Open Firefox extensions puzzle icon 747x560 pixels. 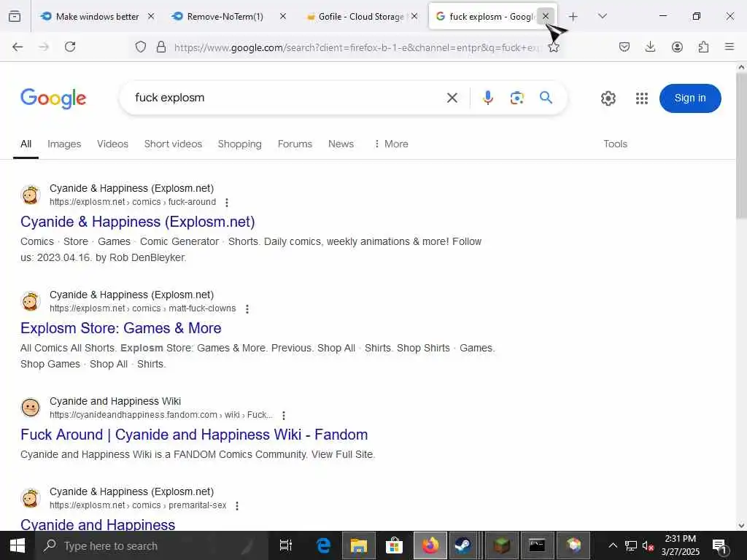[x=703, y=47]
